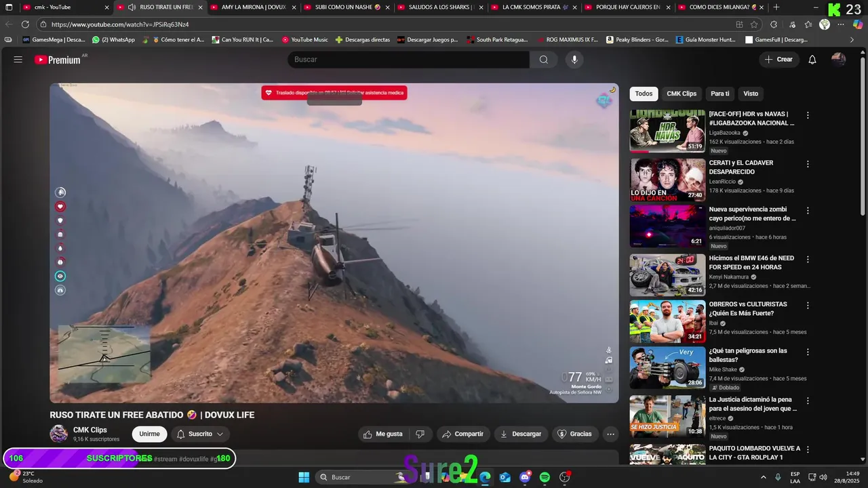This screenshot has width=868, height=488.
Task: Open 'Hicimos el BMW E46' video title
Action: (x=751, y=262)
